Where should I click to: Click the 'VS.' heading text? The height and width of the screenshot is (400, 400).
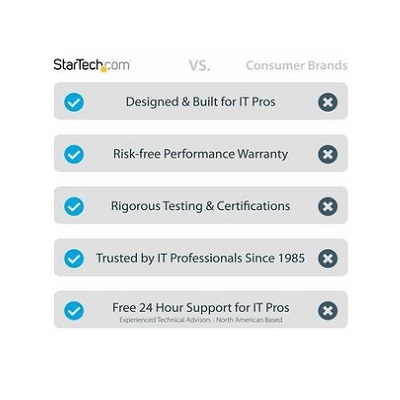[200, 65]
